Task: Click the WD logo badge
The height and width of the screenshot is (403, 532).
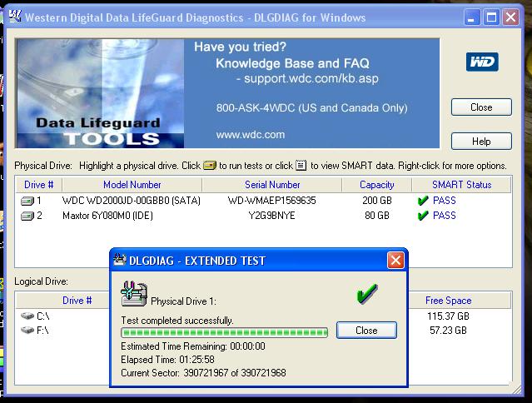Action: point(482,62)
